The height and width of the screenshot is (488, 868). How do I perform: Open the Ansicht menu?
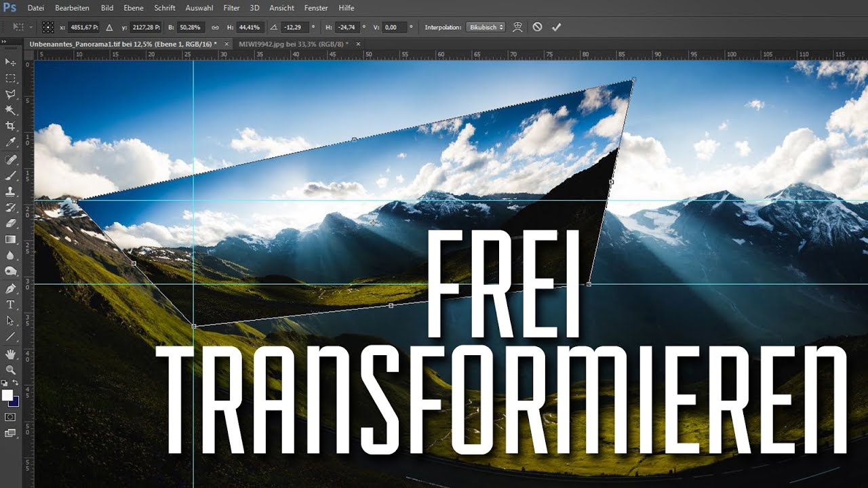tap(281, 7)
